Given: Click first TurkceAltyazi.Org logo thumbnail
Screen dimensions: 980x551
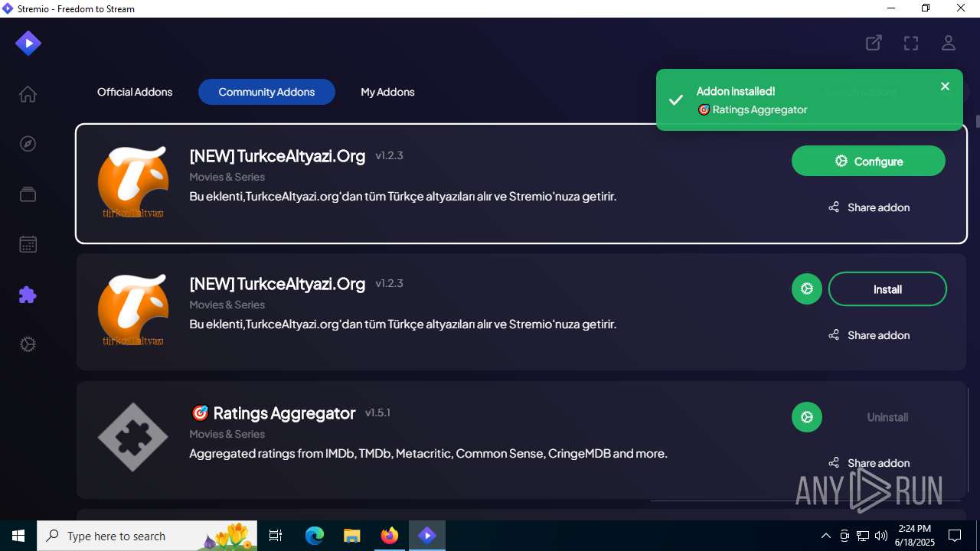Looking at the screenshot, I should tap(133, 183).
